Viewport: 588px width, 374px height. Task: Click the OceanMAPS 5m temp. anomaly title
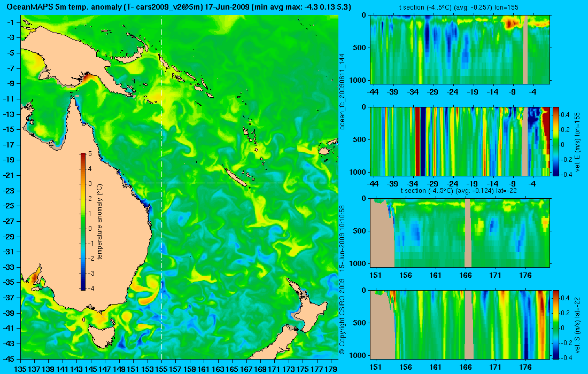[x=179, y=7]
